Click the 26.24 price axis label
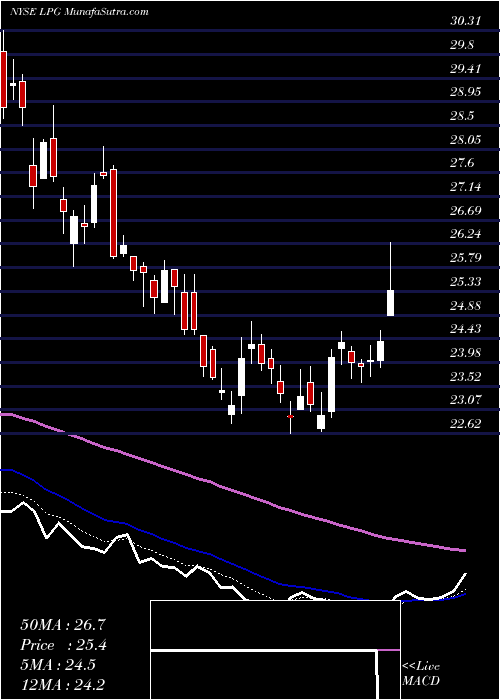This screenshot has height=700, width=500. [x=465, y=234]
